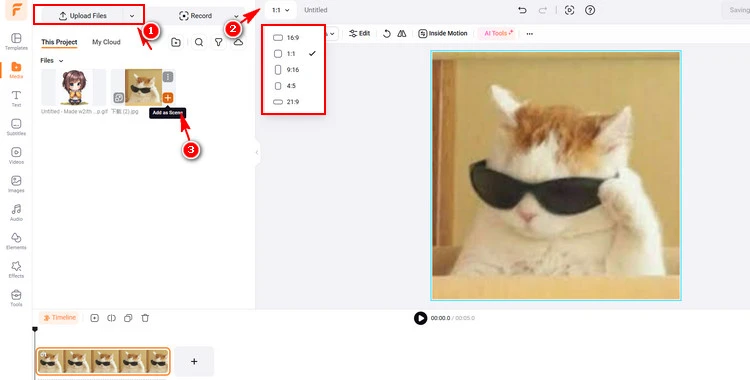Click the gray replace icon on cat thumbnail
This screenshot has height=380, width=750.
point(118,98)
